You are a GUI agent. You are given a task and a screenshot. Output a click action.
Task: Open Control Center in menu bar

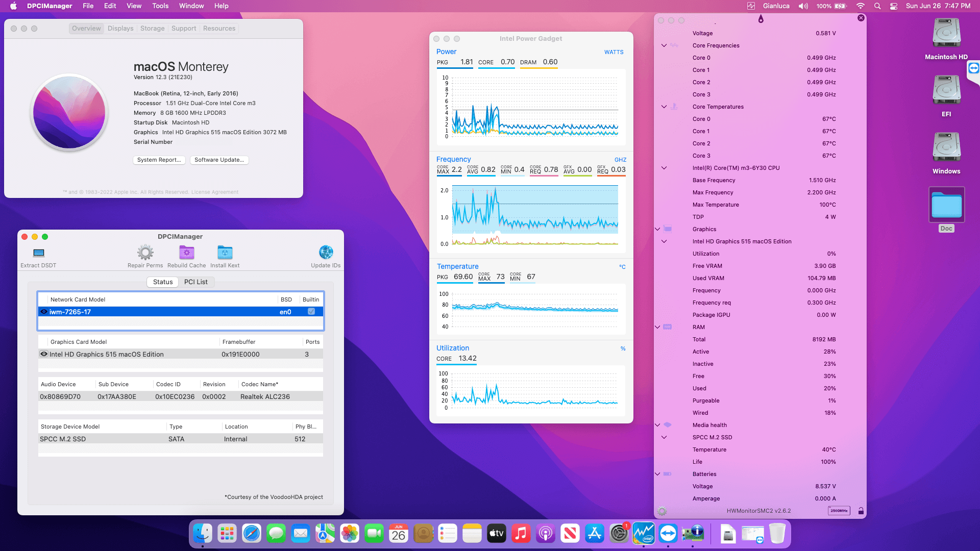894,6
